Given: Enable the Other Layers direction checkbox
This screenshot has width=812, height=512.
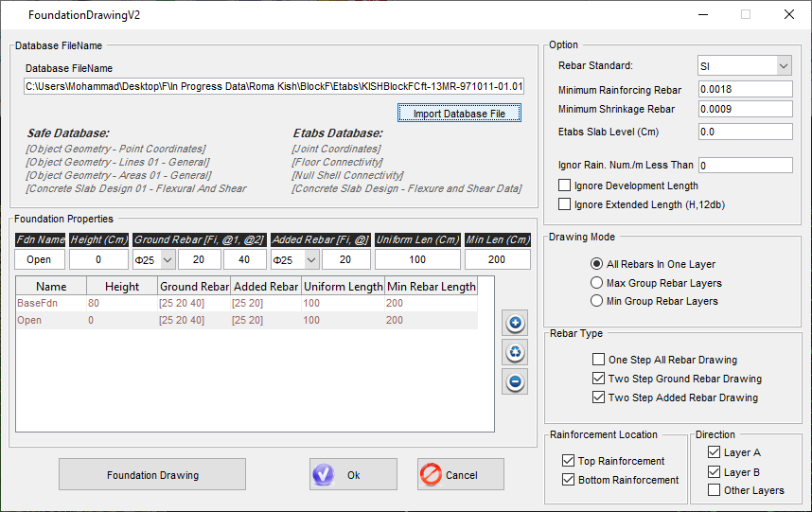Looking at the screenshot, I should pyautogui.click(x=714, y=490).
